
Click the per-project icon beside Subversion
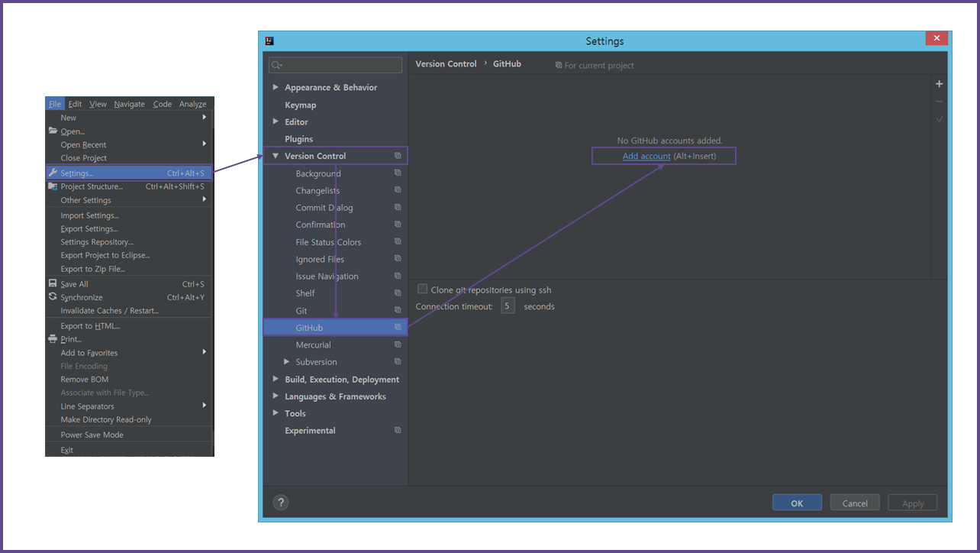coord(398,362)
